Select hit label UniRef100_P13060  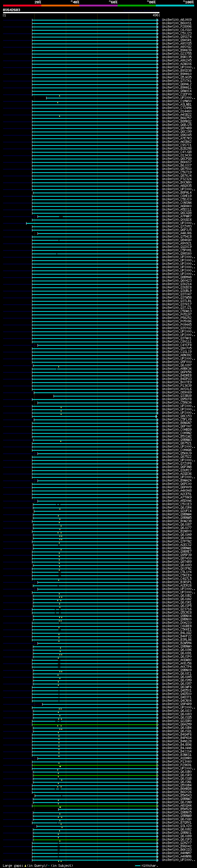pyautogui.click(x=177, y=761)
